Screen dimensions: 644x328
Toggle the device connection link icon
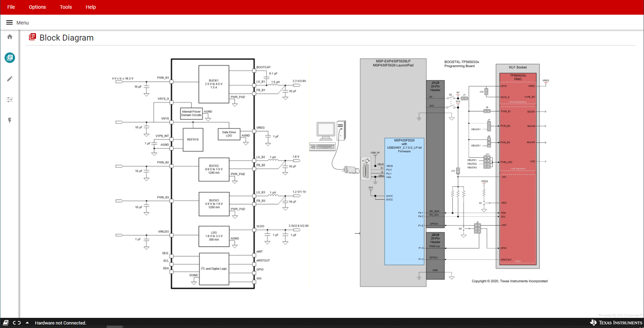pyautogui.click(x=16, y=323)
